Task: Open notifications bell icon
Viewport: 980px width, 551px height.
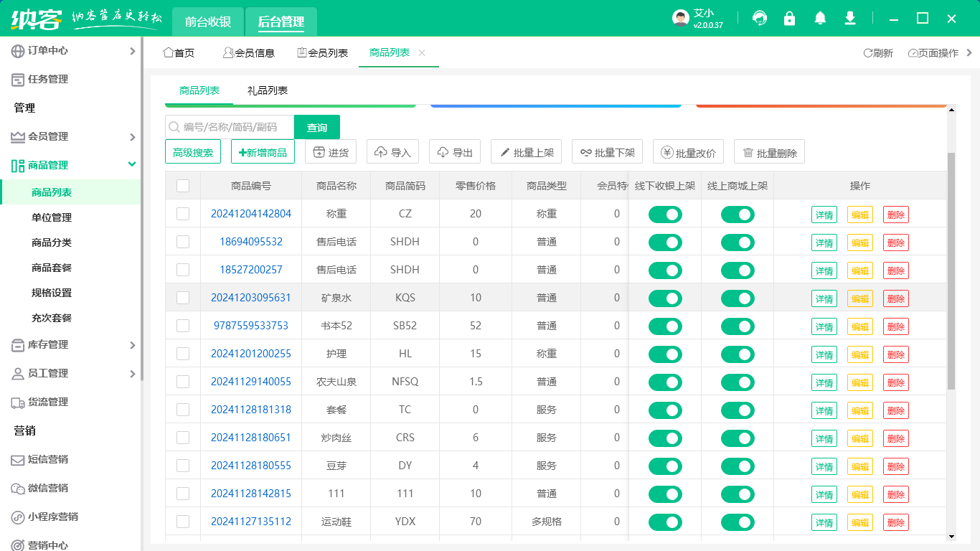Action: click(820, 19)
